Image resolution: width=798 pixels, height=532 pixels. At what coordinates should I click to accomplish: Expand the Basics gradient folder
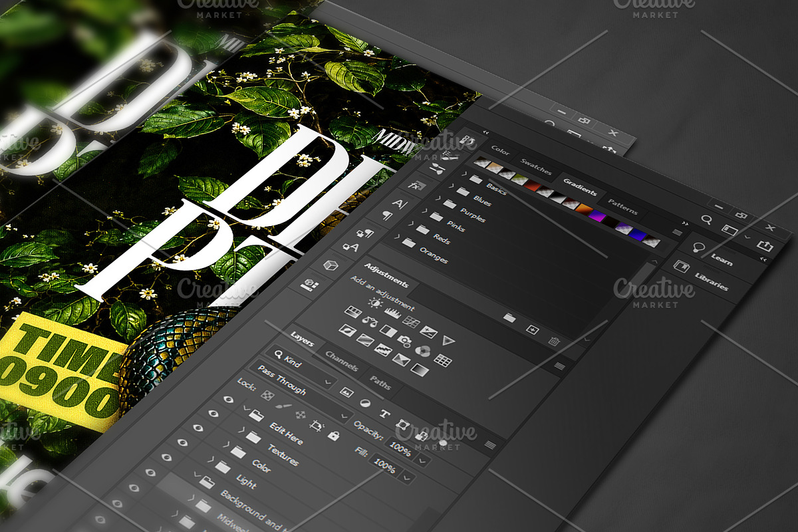point(464,174)
